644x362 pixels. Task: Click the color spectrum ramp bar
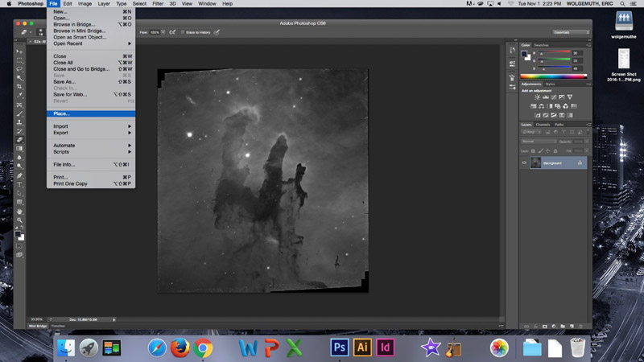(x=552, y=76)
